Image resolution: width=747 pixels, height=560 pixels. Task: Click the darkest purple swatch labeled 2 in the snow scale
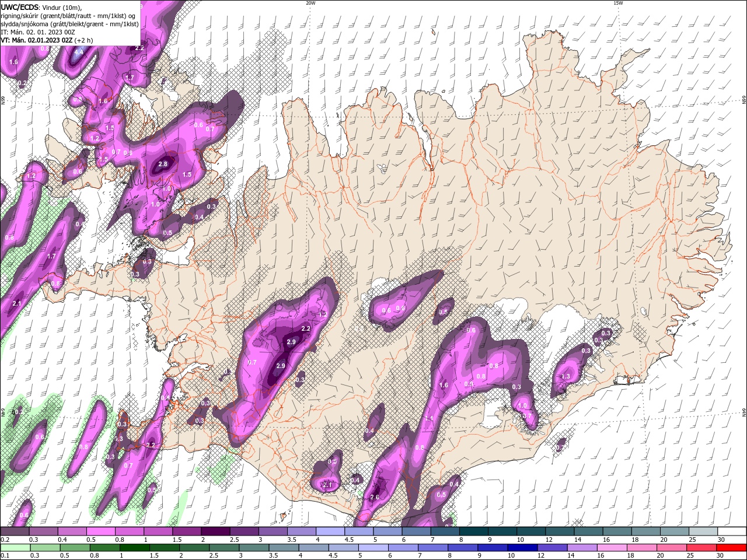coord(215,531)
